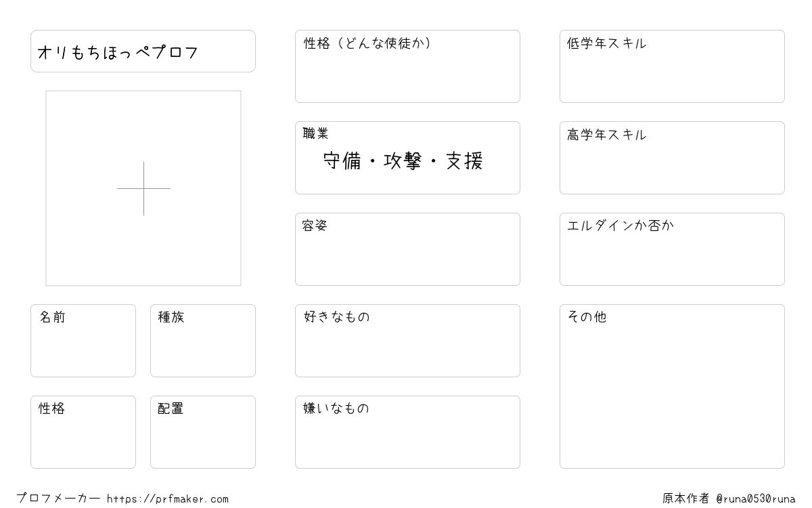
Task: Open the https://prfmaker.com link
Action: (x=168, y=499)
